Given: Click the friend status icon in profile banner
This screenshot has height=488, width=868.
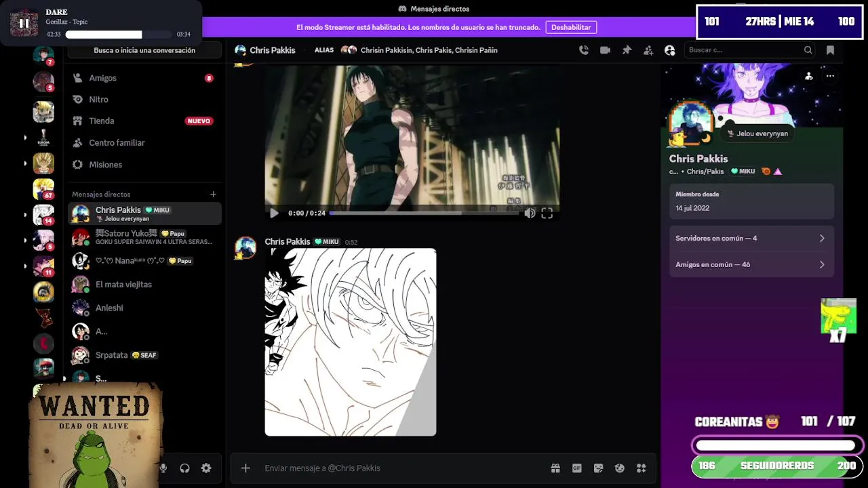Looking at the screenshot, I should pyautogui.click(x=808, y=76).
